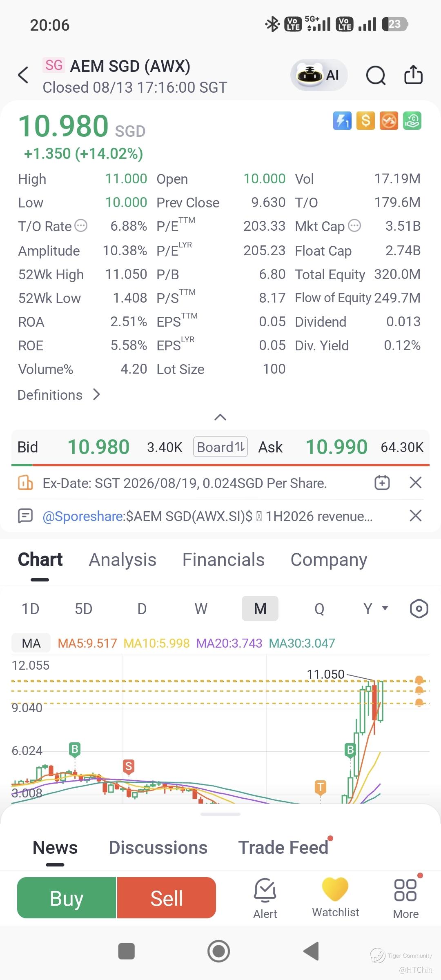Expand the Y interval dropdown arrow
The width and height of the screenshot is (441, 980).
385,608
